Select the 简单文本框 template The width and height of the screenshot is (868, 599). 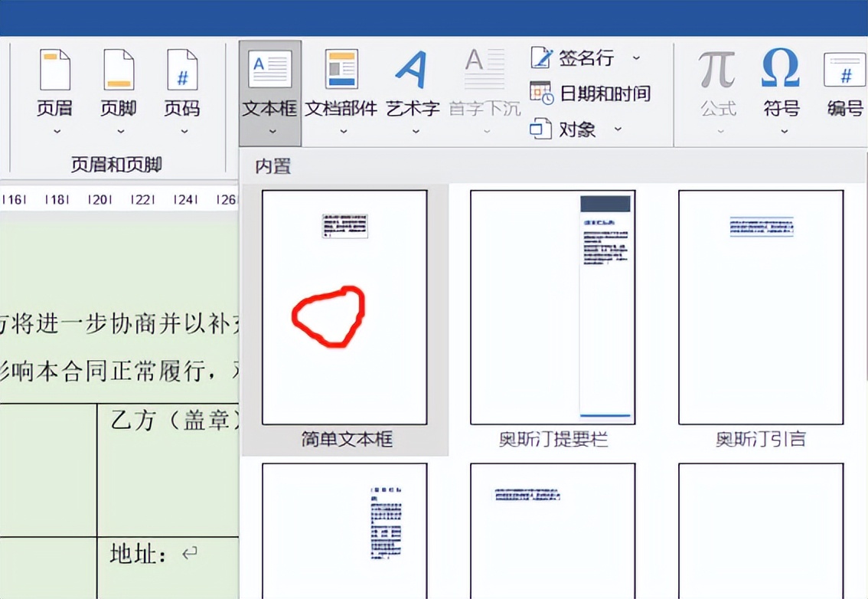344,308
